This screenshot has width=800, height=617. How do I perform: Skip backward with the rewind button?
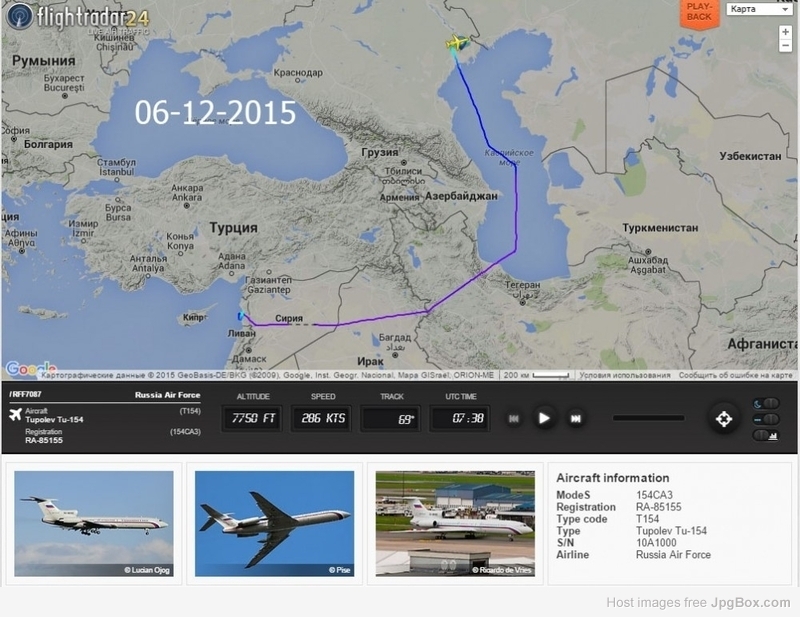coord(514,418)
